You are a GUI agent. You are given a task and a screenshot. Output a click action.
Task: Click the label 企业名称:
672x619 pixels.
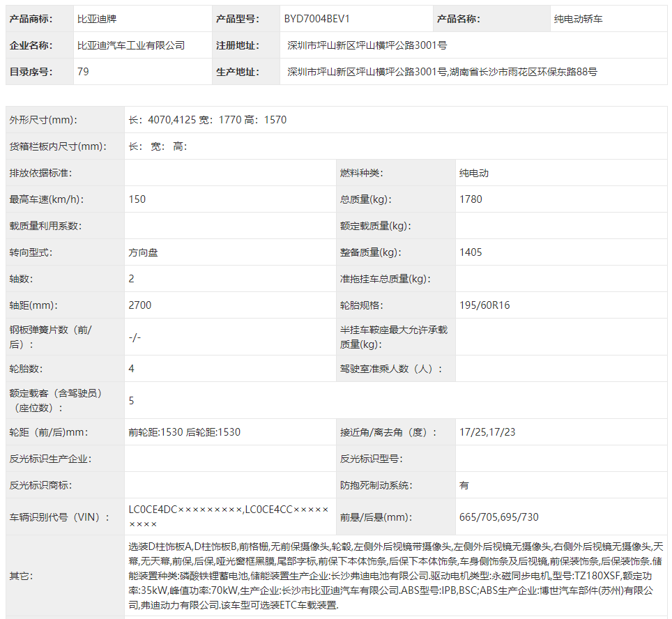31,45
